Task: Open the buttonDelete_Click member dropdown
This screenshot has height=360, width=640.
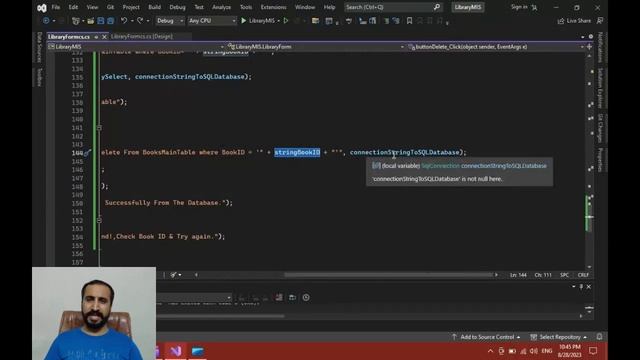Action: tap(496, 47)
